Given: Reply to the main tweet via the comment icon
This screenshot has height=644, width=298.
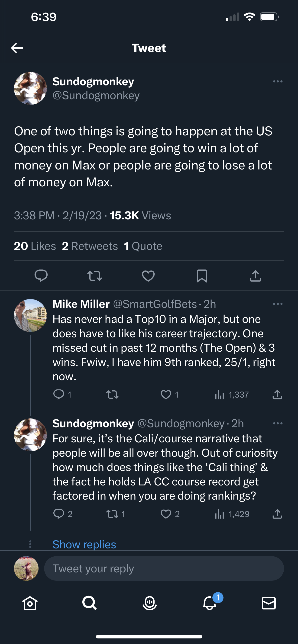Looking at the screenshot, I should (41, 276).
